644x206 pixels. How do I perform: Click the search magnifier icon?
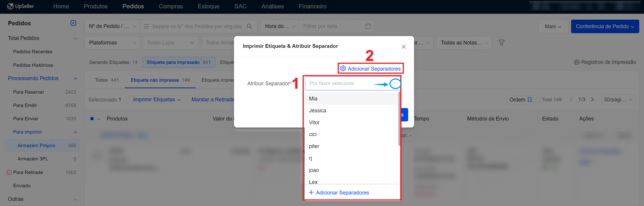pos(249,26)
